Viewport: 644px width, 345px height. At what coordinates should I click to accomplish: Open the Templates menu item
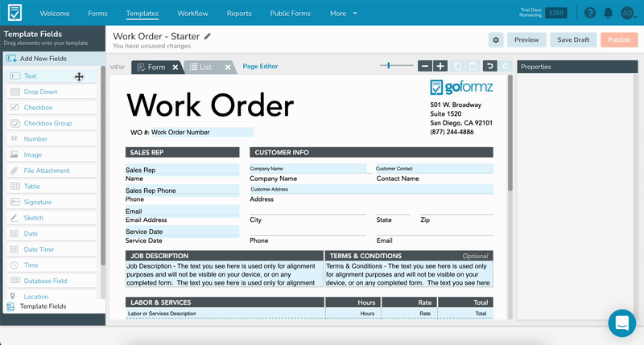142,14
